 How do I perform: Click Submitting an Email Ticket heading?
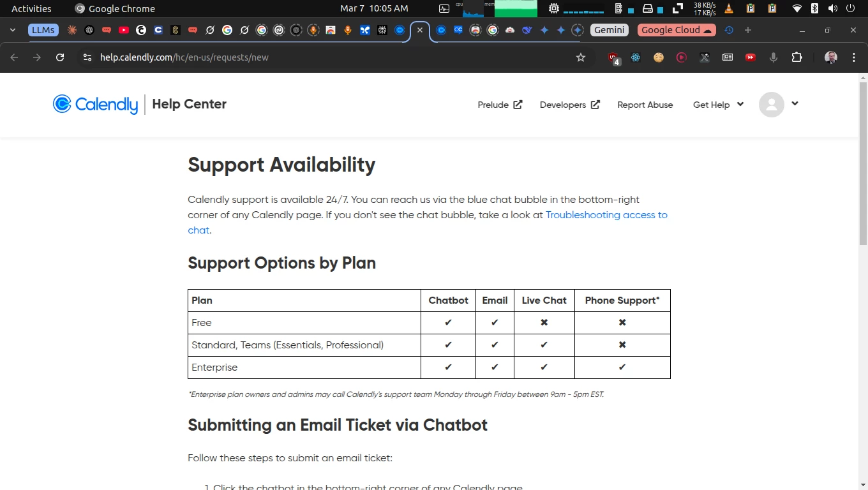pos(338,425)
